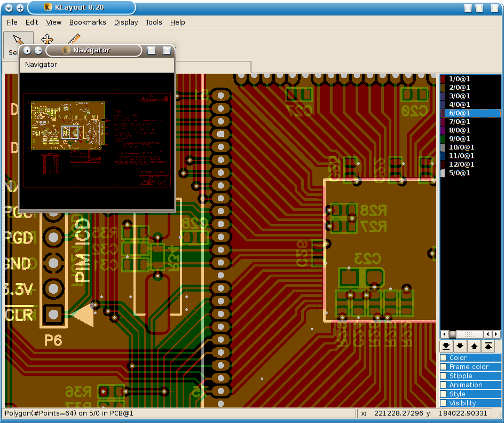This screenshot has width=504, height=423.
Task: Move selected layer to top of list
Action: tap(488, 346)
